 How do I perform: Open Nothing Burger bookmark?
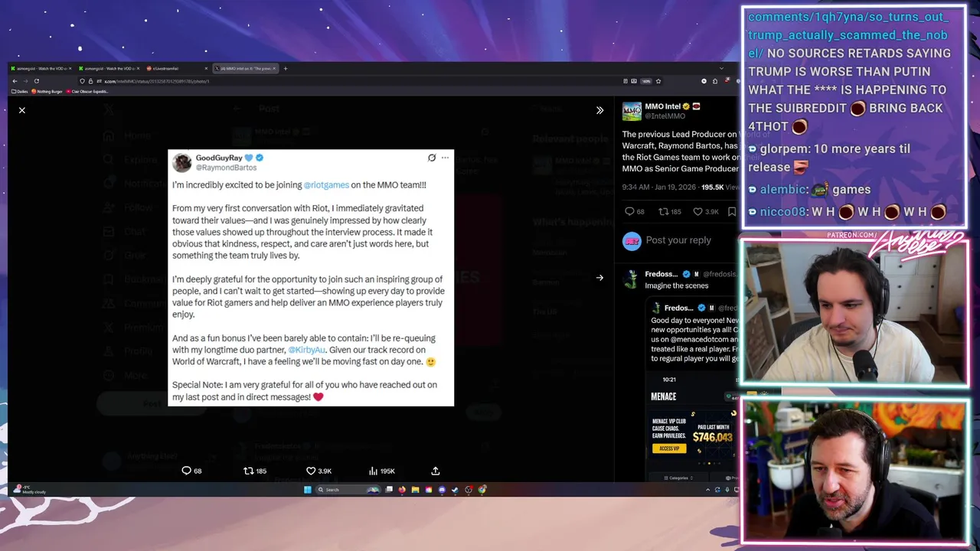point(47,91)
